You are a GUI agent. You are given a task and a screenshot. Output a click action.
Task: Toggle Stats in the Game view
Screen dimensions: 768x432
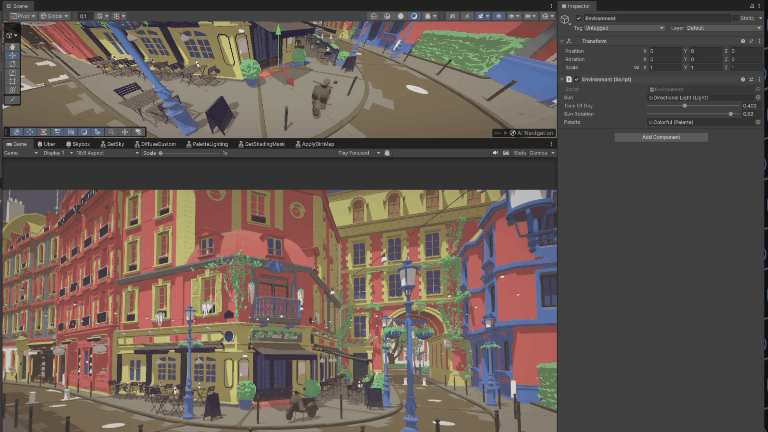(520, 153)
